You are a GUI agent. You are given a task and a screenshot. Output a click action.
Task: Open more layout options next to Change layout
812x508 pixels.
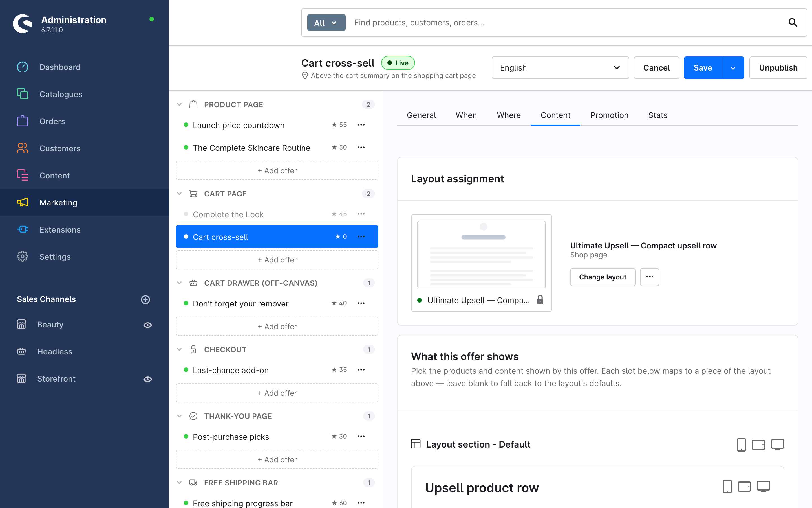(650, 277)
